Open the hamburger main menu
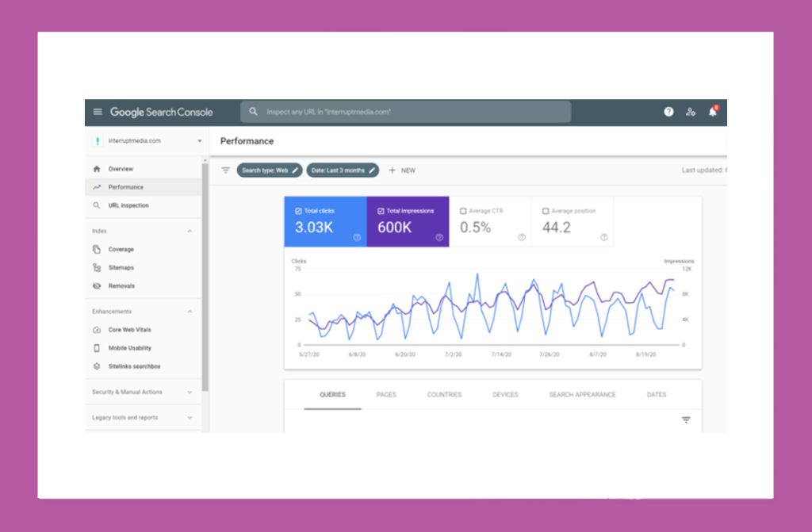Image resolution: width=812 pixels, height=532 pixels. [x=98, y=113]
